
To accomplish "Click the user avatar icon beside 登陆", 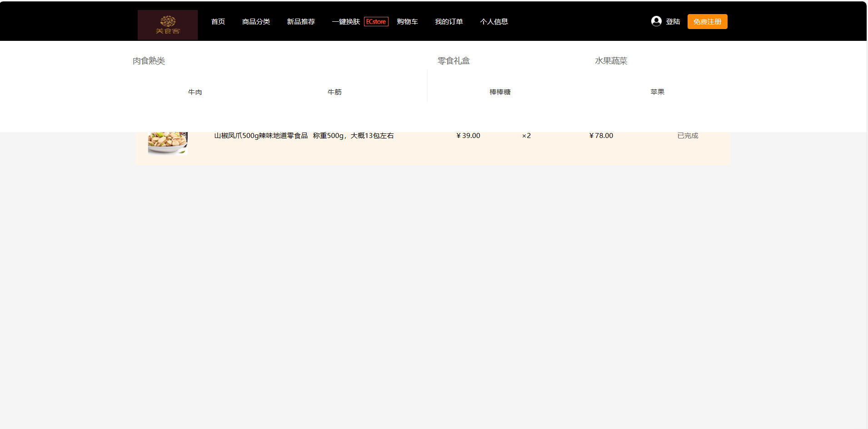I will click(x=656, y=21).
